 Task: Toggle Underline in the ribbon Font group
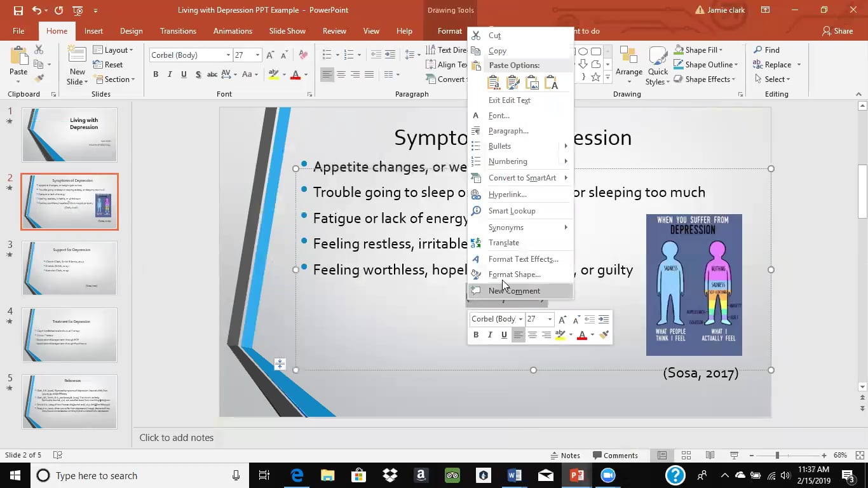(184, 74)
